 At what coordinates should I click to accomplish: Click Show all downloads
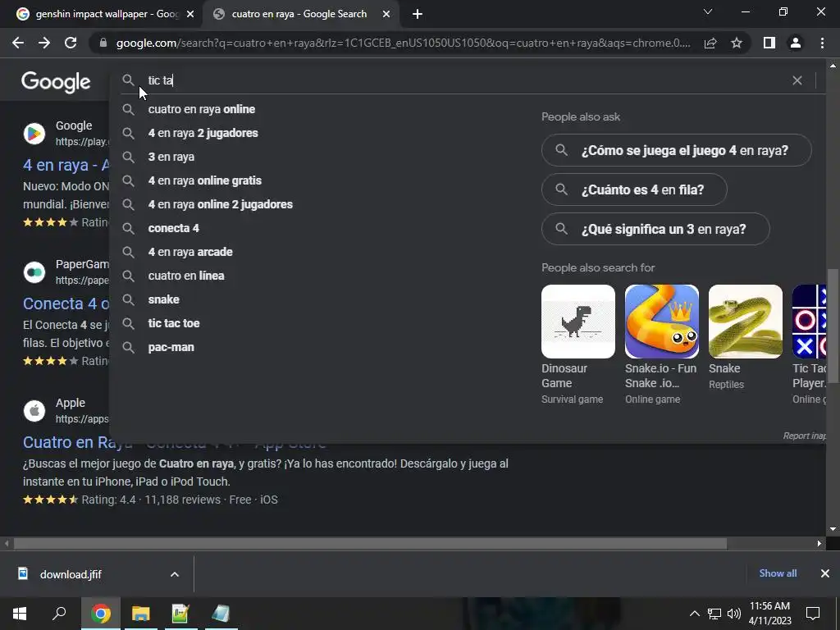pyautogui.click(x=778, y=573)
